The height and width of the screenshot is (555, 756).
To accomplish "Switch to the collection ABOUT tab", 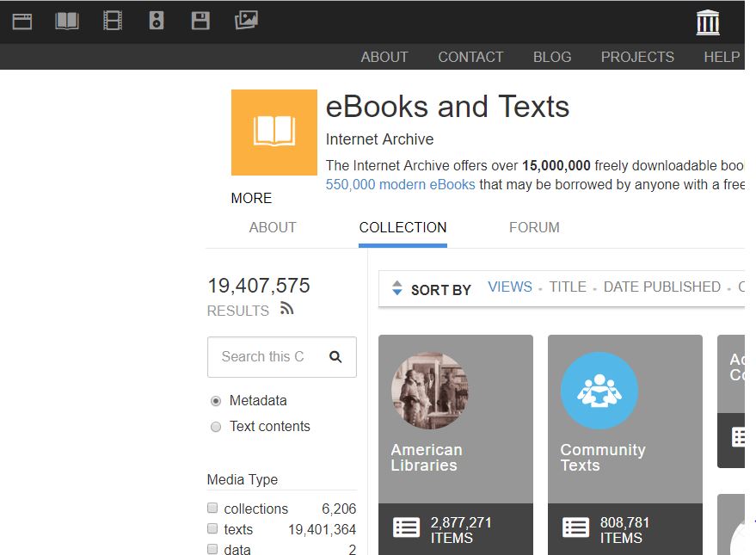I will tap(273, 228).
